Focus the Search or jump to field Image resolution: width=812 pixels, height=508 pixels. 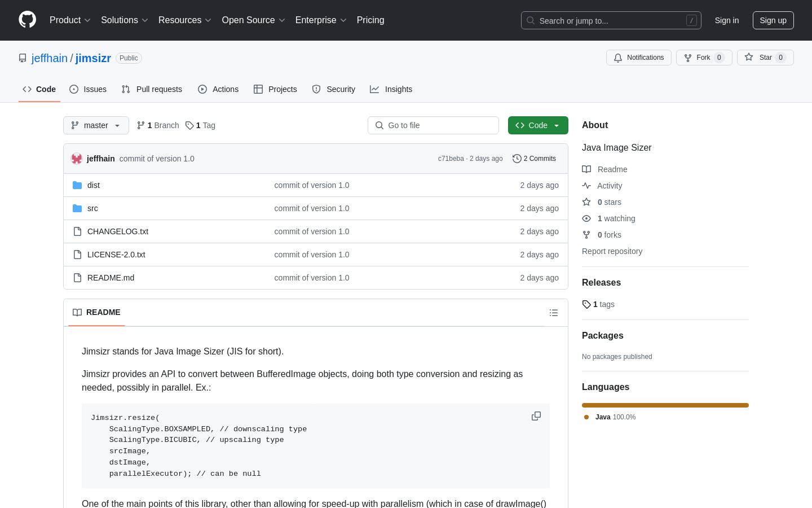point(611,20)
